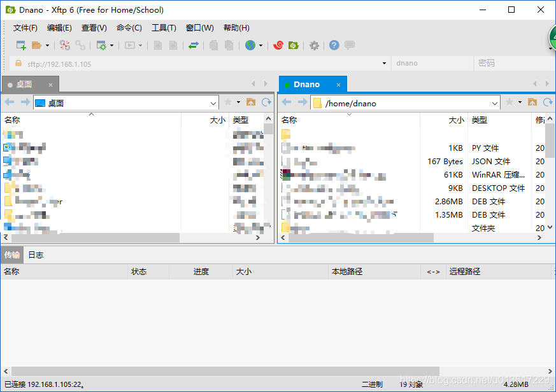The height and width of the screenshot is (392, 556).
Task: Click the local pane bookmark star icon
Action: (228, 102)
